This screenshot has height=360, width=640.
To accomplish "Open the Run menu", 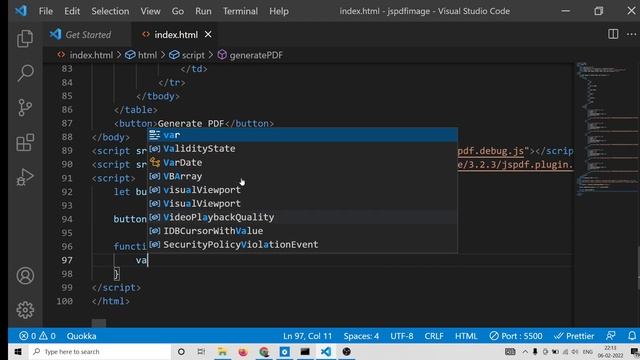I will coord(203,11).
